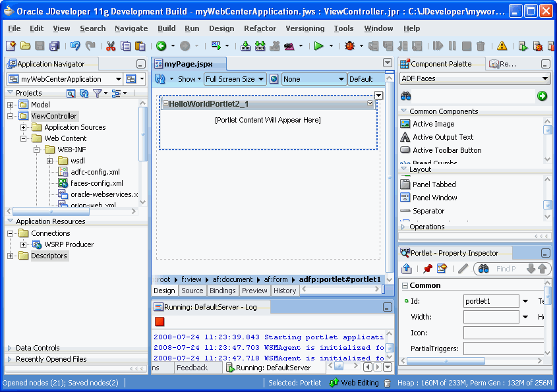Click the Paste clipboard icon
This screenshot has width=557, height=392.
[x=140, y=46]
